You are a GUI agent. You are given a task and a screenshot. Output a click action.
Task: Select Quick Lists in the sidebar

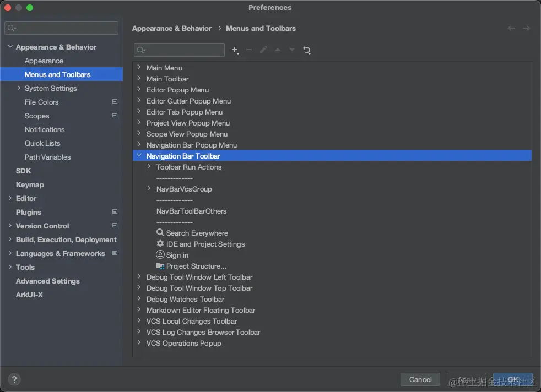pyautogui.click(x=42, y=143)
